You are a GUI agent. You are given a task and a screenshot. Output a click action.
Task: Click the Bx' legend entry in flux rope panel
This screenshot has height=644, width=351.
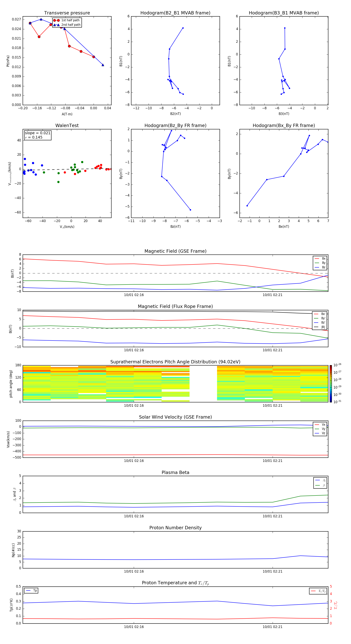click(320, 314)
